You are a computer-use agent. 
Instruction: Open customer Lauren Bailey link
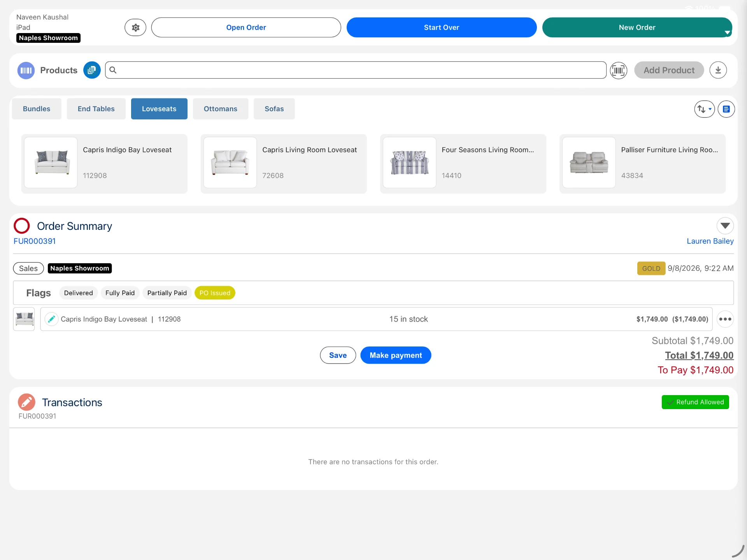point(710,241)
